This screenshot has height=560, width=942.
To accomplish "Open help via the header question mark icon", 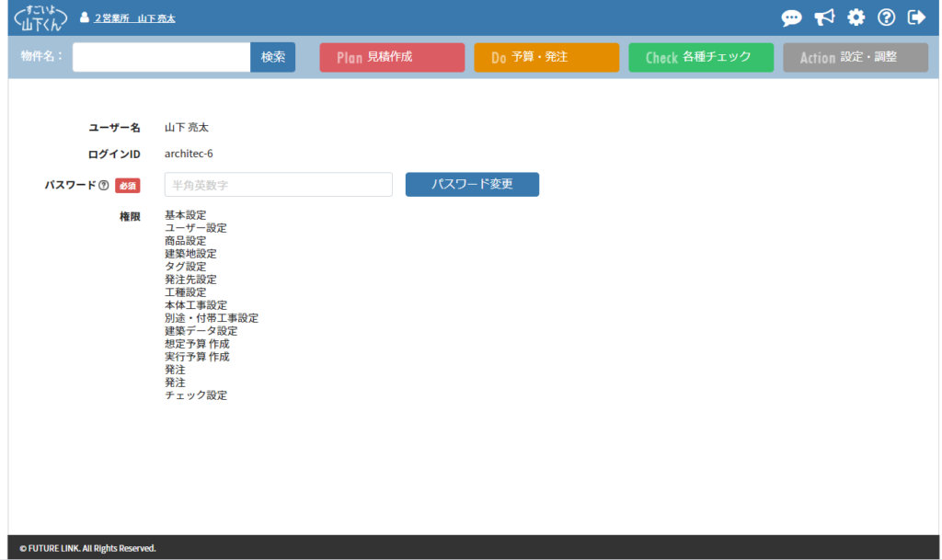I will tap(887, 17).
